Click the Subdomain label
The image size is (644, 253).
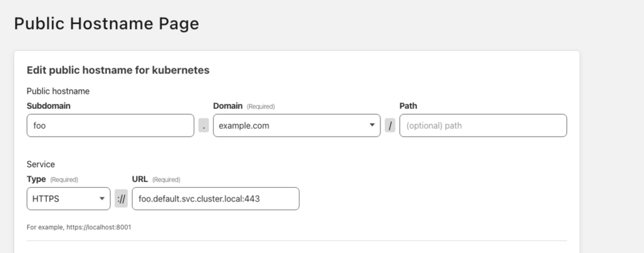45,106
